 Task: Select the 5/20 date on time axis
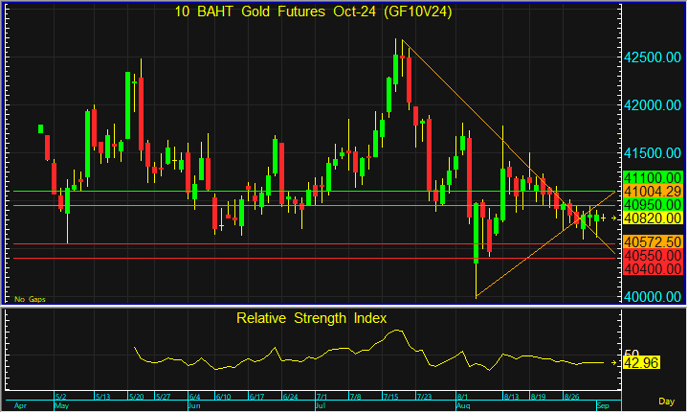137,396
